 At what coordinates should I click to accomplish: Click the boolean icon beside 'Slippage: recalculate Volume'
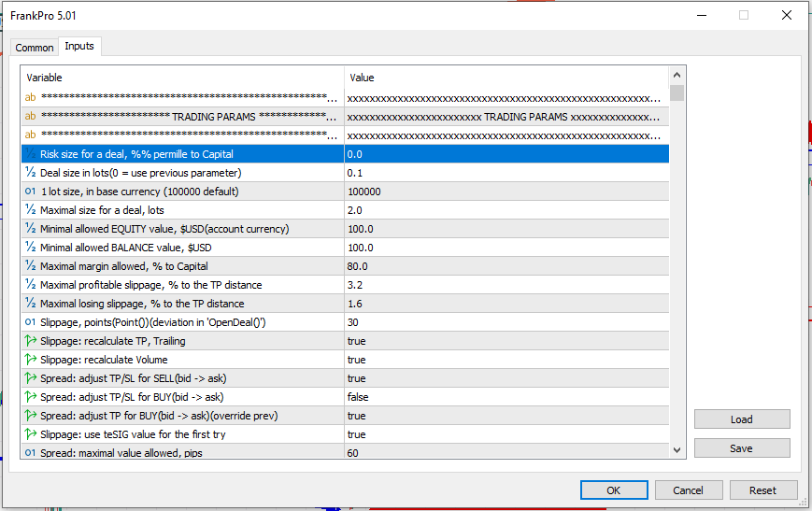(31, 360)
